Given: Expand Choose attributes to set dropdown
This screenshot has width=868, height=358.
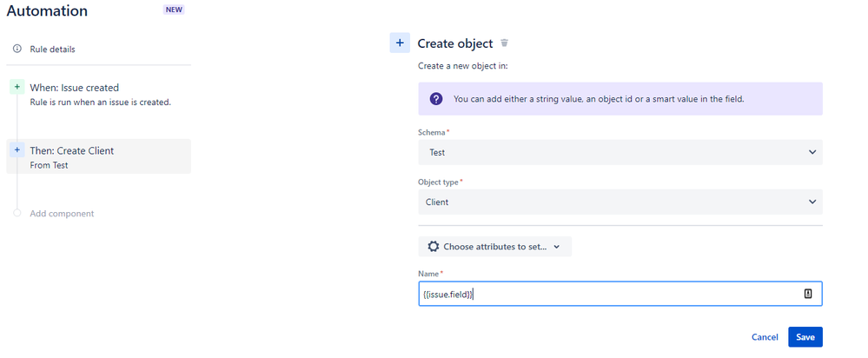Looking at the screenshot, I should tap(494, 247).
